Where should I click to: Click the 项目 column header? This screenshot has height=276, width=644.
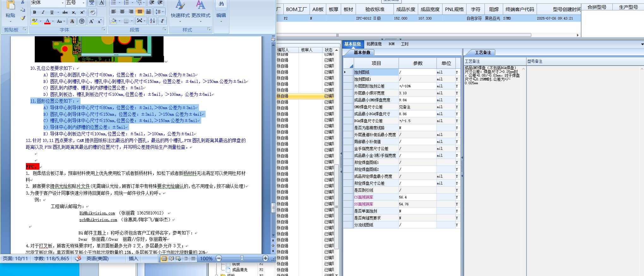[376, 63]
